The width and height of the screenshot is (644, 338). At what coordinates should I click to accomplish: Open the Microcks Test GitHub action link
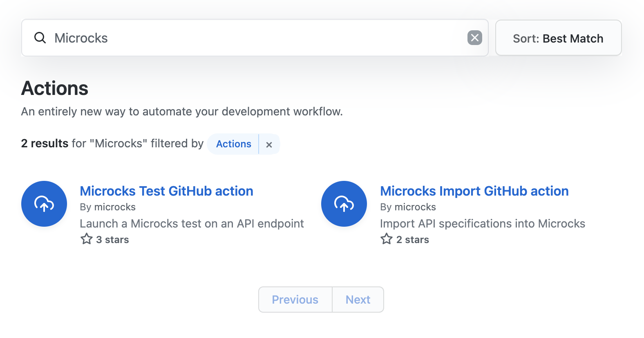coord(166,191)
